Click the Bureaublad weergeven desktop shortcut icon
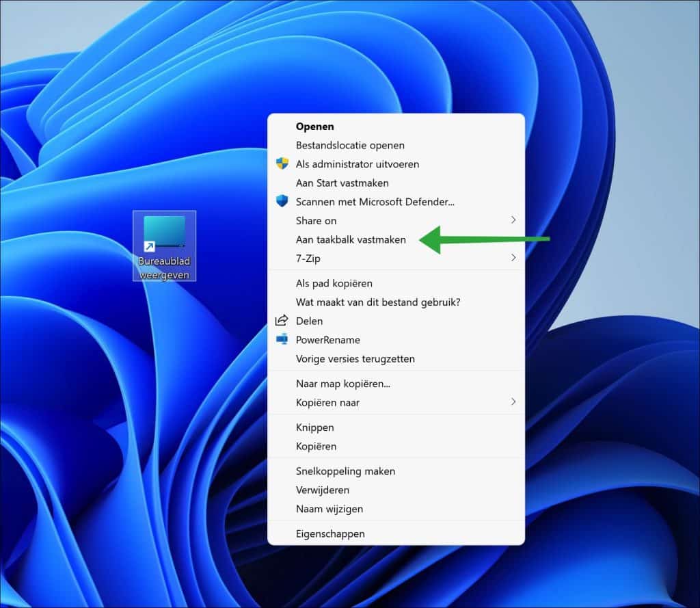This screenshot has height=608, width=700. coord(164,233)
